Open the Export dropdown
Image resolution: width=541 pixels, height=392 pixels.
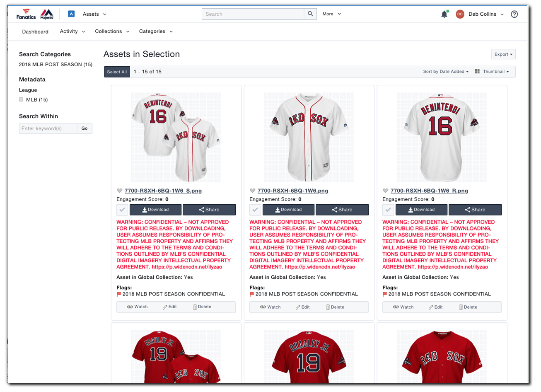click(503, 54)
